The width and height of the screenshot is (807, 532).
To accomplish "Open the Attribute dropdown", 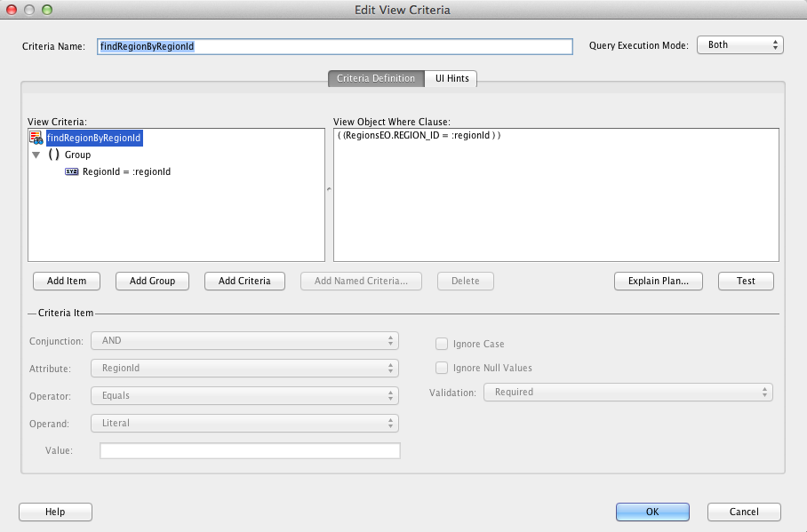I will coord(244,368).
